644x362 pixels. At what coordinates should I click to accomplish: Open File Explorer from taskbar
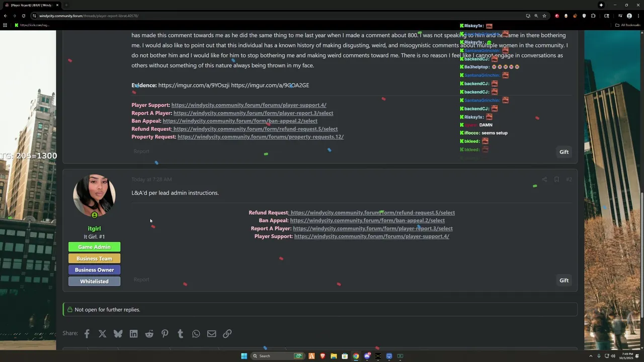[334, 356]
